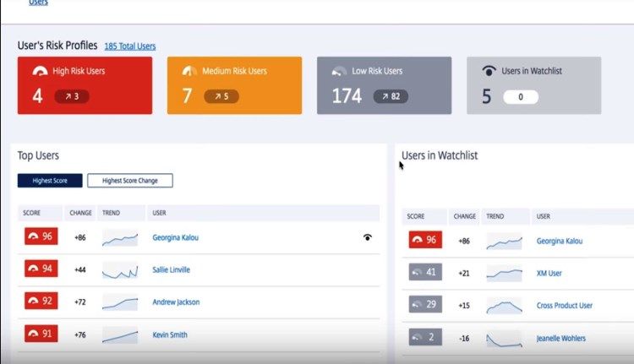634x364 pixels.
Task: Click trend sparkline for Georgina Kalou, Watchlist
Action: [504, 242]
